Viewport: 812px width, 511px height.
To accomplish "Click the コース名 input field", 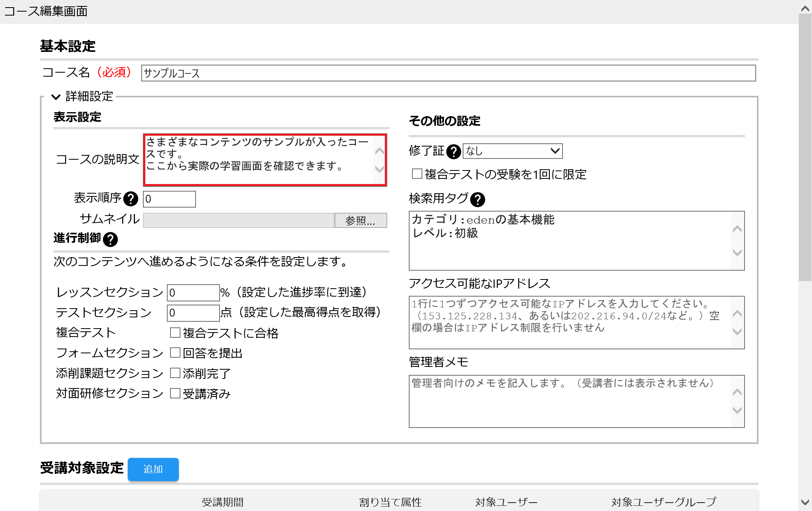I will tap(448, 73).
